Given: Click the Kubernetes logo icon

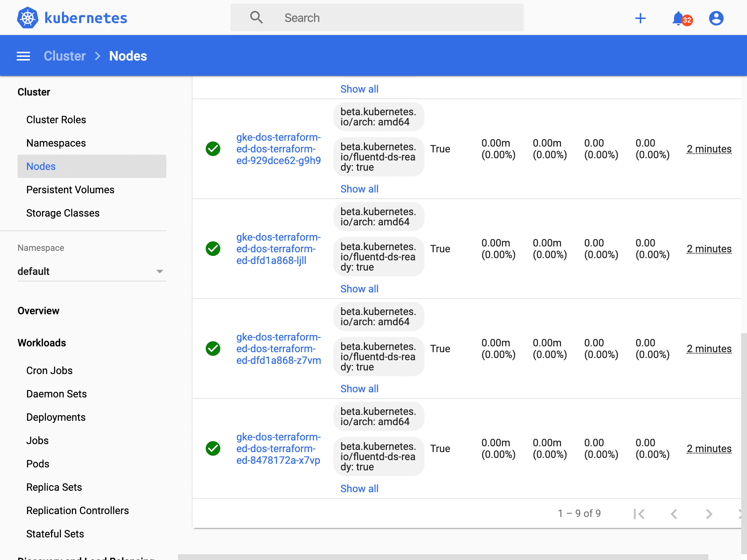Looking at the screenshot, I should (28, 17).
